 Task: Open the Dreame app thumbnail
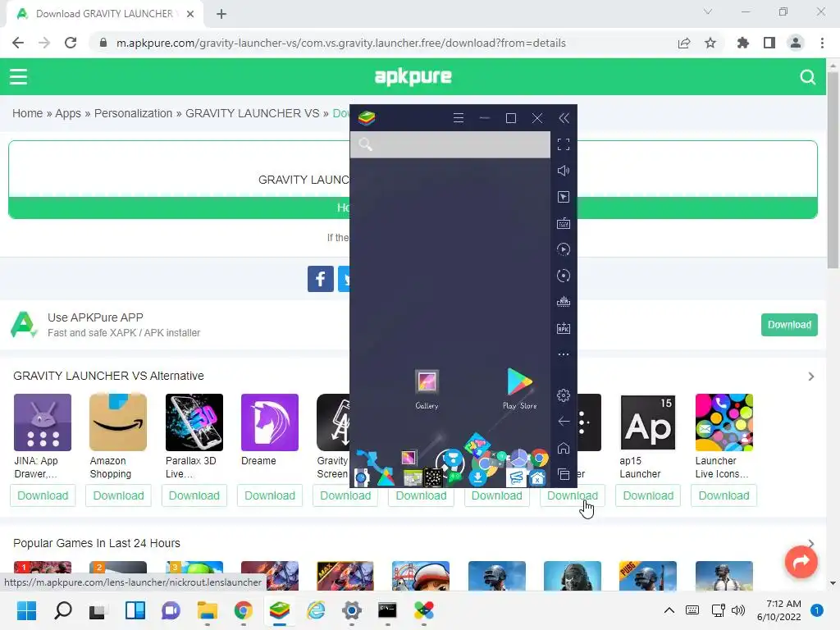269,422
